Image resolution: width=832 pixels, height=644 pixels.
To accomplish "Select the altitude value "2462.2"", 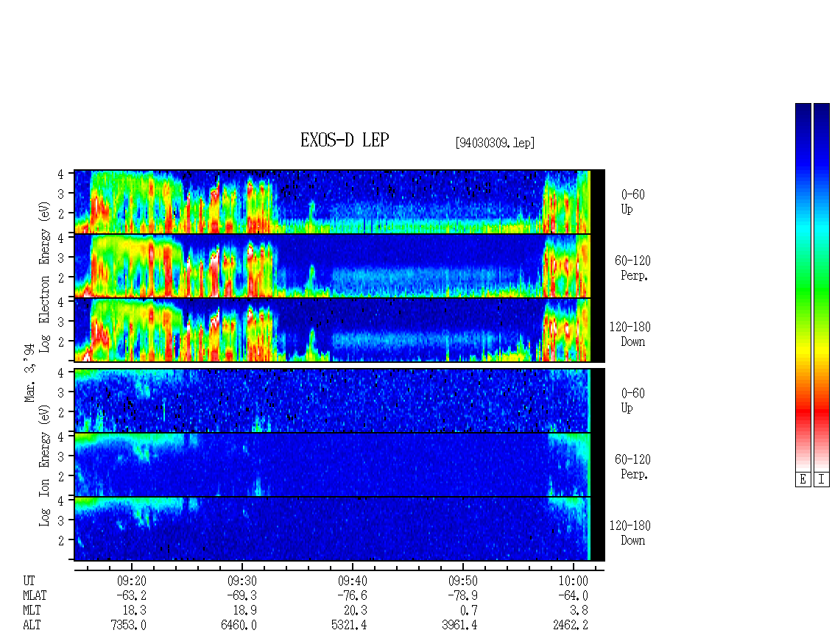I will coord(570,626).
